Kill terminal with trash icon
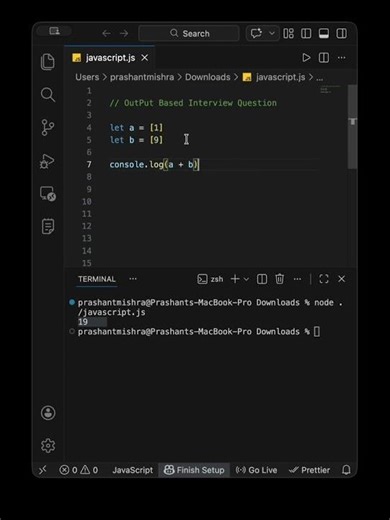This screenshot has height=520, width=390. pyautogui.click(x=280, y=279)
